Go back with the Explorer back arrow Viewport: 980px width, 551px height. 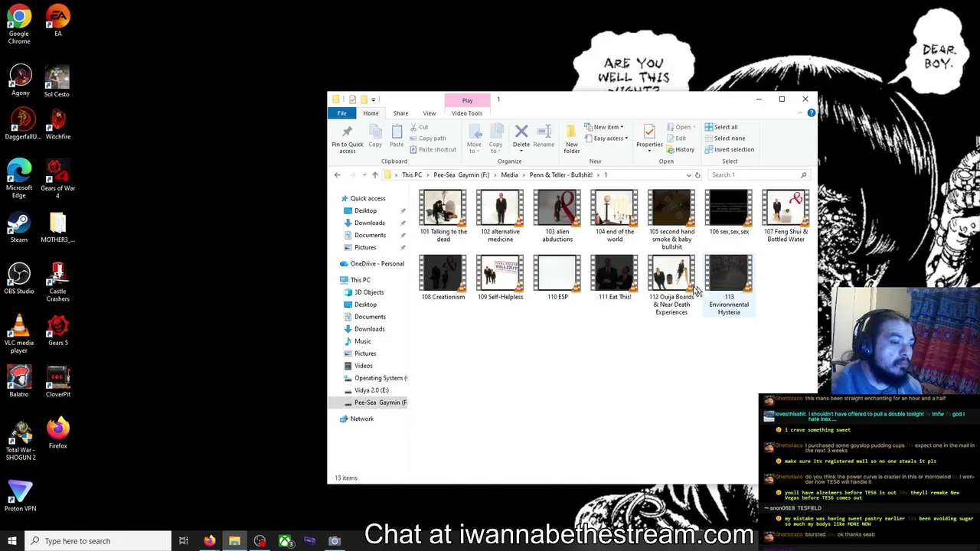(337, 175)
